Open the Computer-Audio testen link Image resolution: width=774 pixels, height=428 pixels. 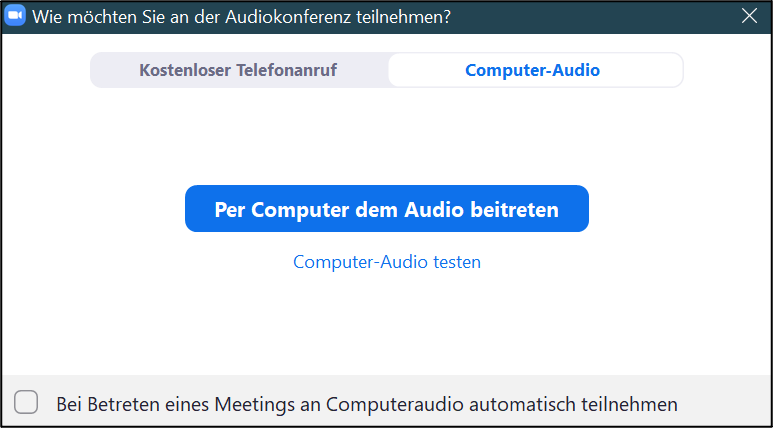coord(386,262)
